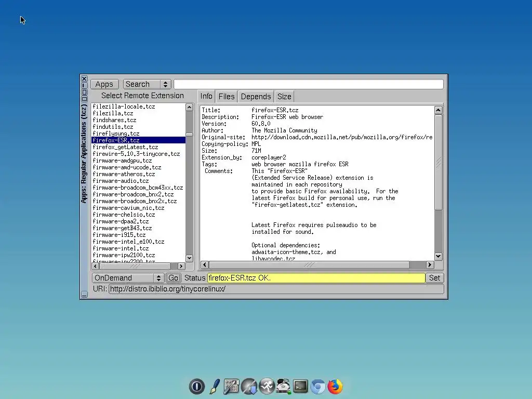This screenshot has height=399, width=532.
Task: Open the Editor pen icon in dock
Action: (x=215, y=387)
